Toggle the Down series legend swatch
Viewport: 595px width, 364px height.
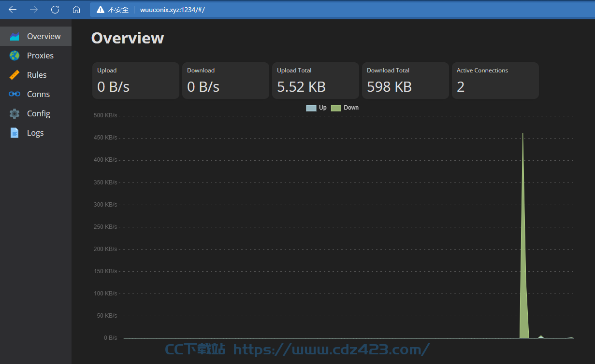click(336, 108)
